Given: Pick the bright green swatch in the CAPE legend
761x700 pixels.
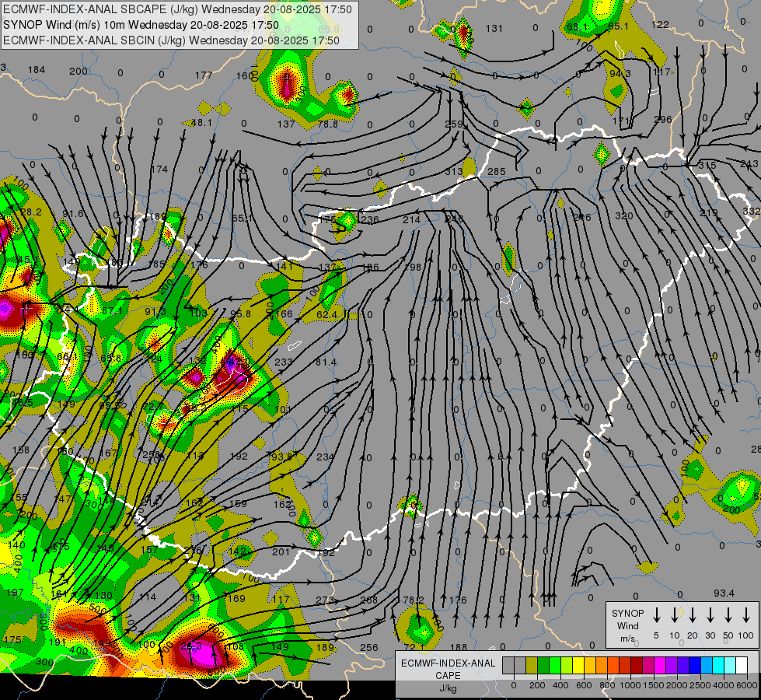Looking at the screenshot, I should click(x=555, y=666).
